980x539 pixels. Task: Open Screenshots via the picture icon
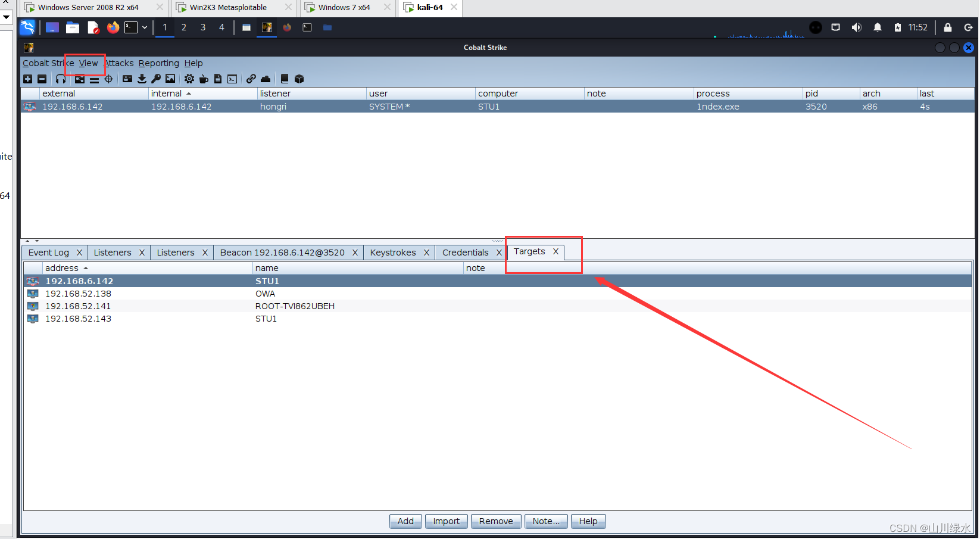[170, 79]
